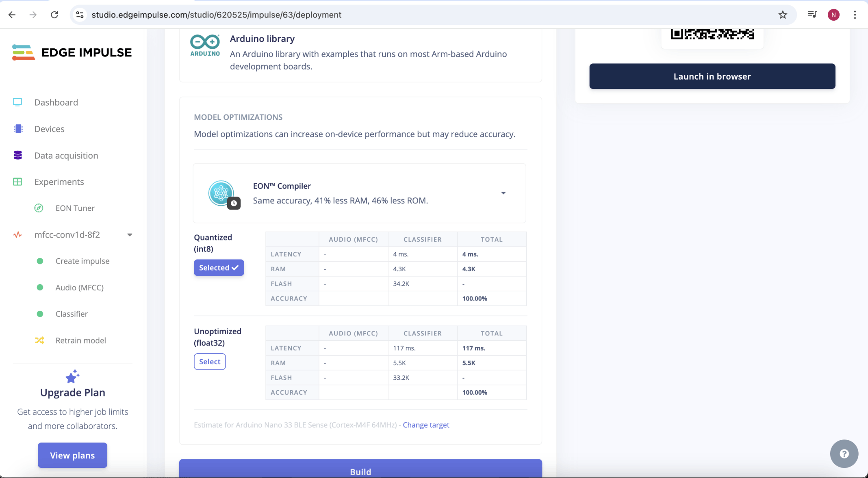Click the Experiments grid icon

[x=17, y=182]
